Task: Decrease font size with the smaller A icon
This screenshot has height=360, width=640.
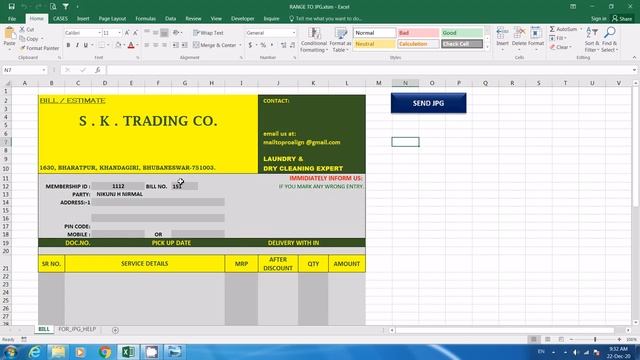Action: point(136,33)
